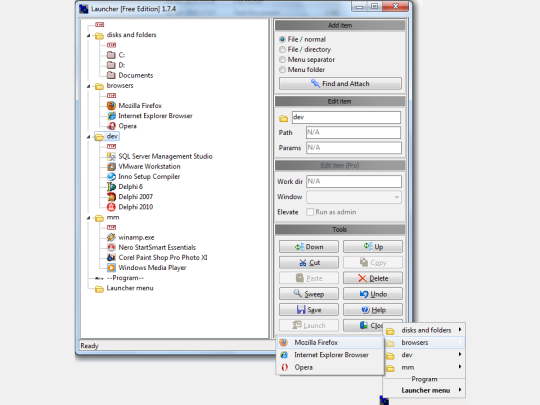Click the D: drive folder icon

pos(111,65)
